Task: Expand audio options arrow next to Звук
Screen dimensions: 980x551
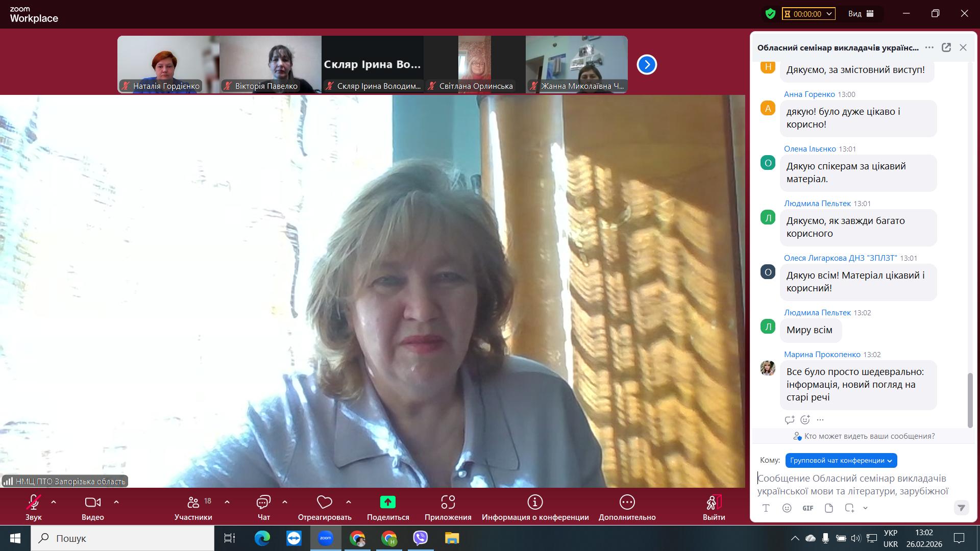Action: coord(54,503)
